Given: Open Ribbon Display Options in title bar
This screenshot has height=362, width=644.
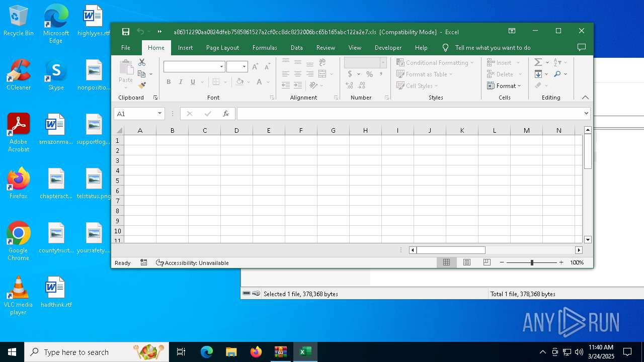Looking at the screenshot, I should click(512, 31).
